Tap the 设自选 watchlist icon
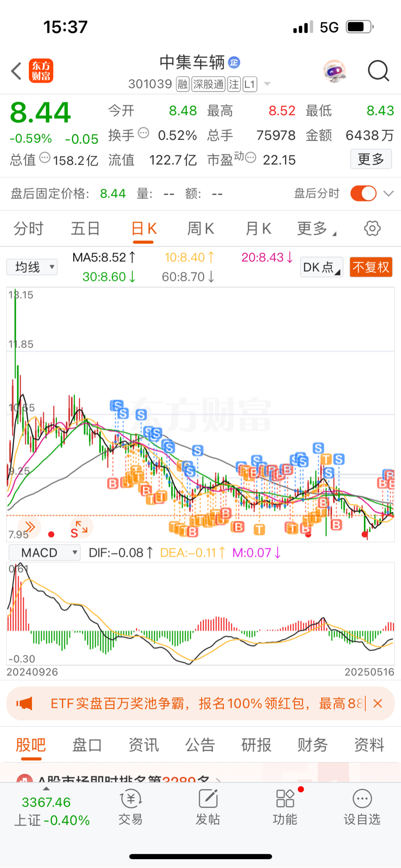Viewport: 401px width, 868px height. 362,807
